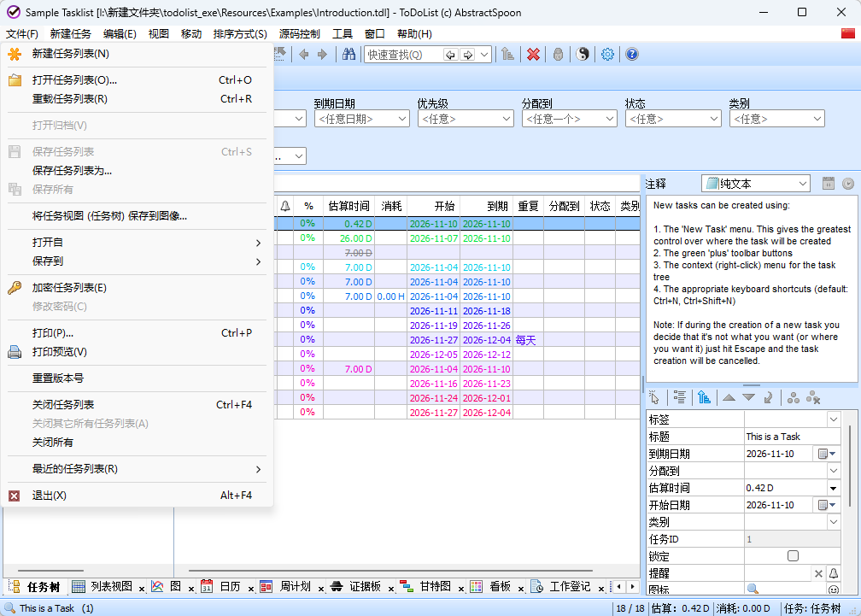Click the 标题 field showing This is a Task
Viewport: 861px width, 616px height.
pyautogui.click(x=792, y=437)
